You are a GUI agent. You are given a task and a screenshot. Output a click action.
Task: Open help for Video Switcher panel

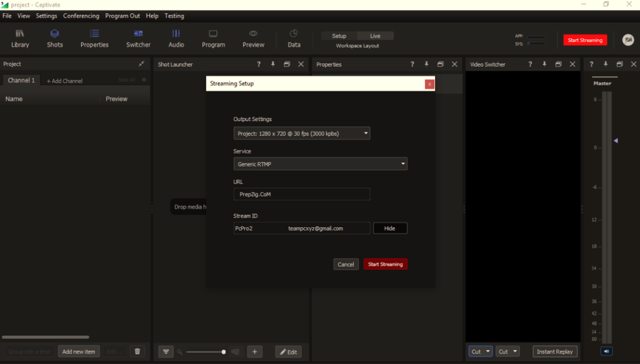[x=530, y=64]
